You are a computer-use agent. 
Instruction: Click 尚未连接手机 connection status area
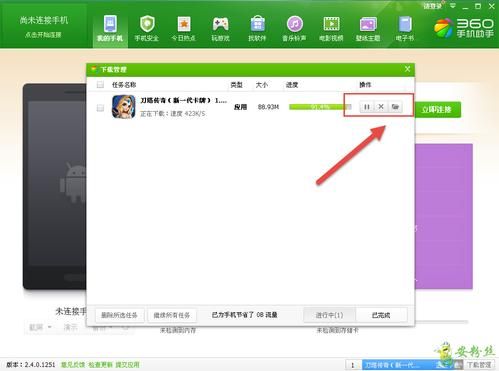[x=43, y=26]
